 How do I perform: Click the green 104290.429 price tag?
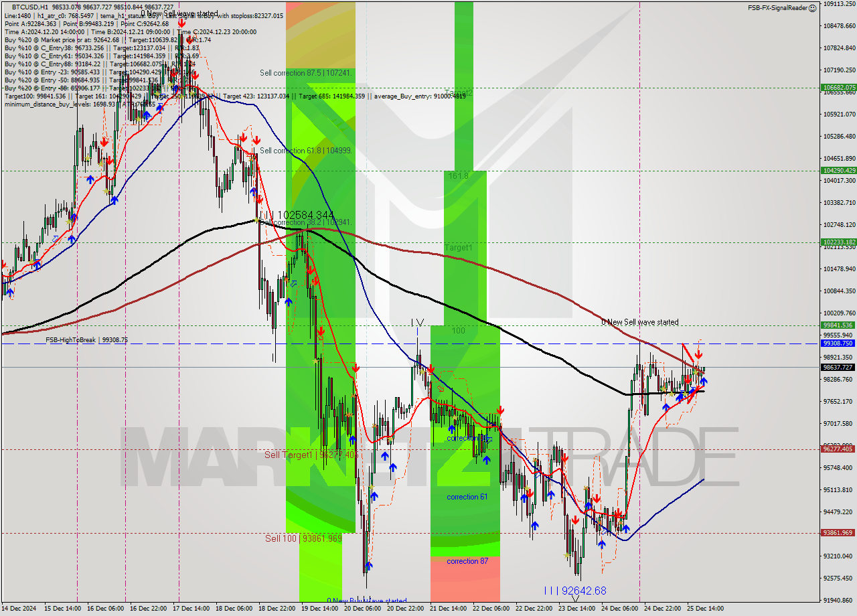[x=838, y=171]
